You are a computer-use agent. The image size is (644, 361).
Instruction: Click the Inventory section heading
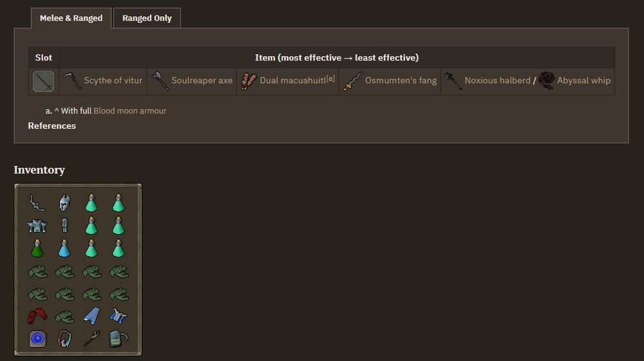coord(39,170)
